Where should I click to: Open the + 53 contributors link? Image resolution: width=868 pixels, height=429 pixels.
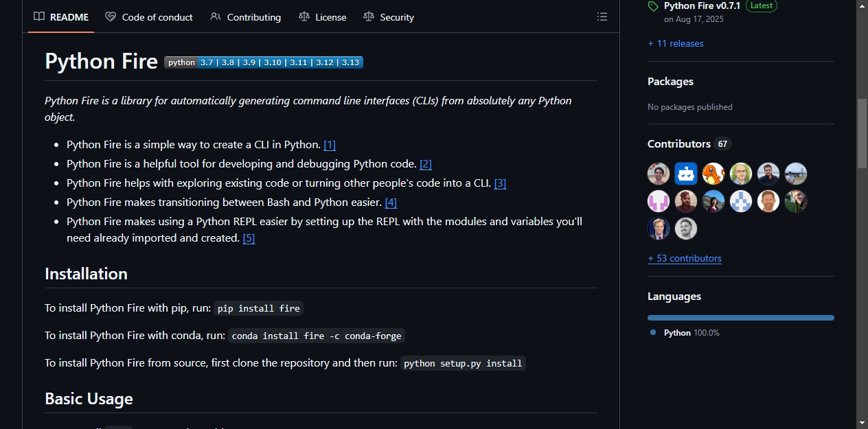tap(685, 258)
